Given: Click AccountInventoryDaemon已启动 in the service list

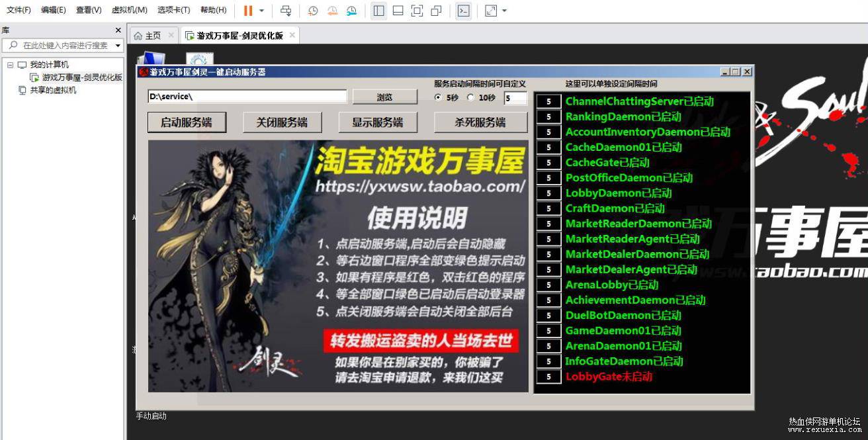Looking at the screenshot, I should [648, 132].
